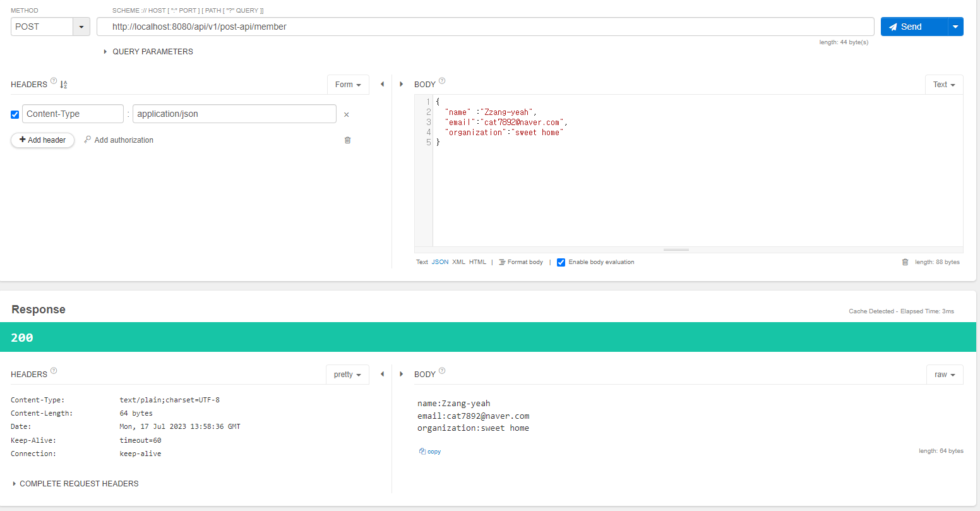Click response text organization:sweet home
Image resolution: width=980 pixels, height=511 pixels.
point(474,428)
